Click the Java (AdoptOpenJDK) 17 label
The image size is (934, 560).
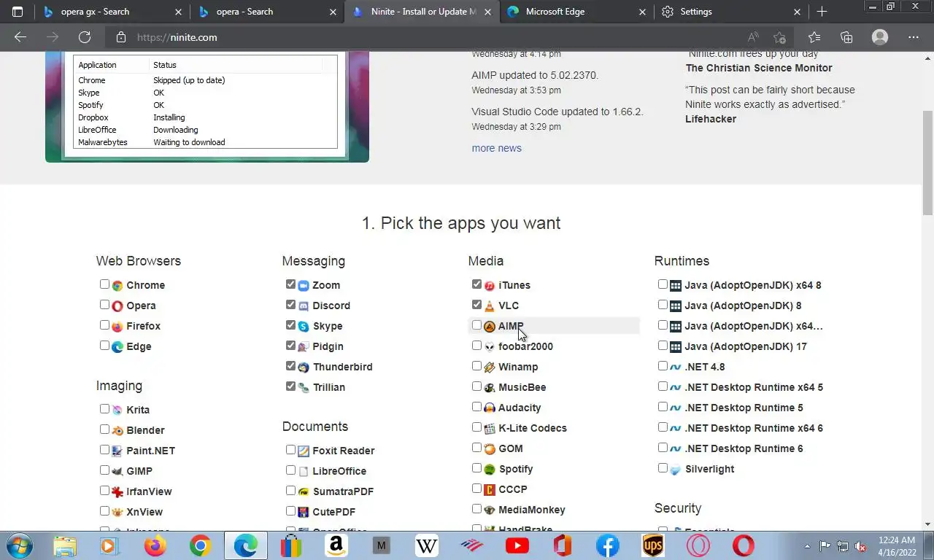(746, 346)
